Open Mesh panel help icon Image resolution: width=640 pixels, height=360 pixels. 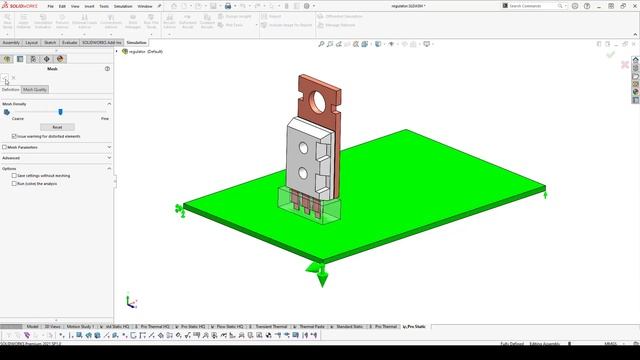click(107, 69)
